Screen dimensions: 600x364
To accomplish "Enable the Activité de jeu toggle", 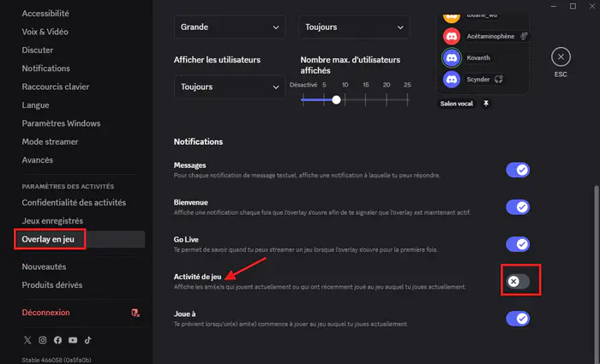I will [518, 282].
